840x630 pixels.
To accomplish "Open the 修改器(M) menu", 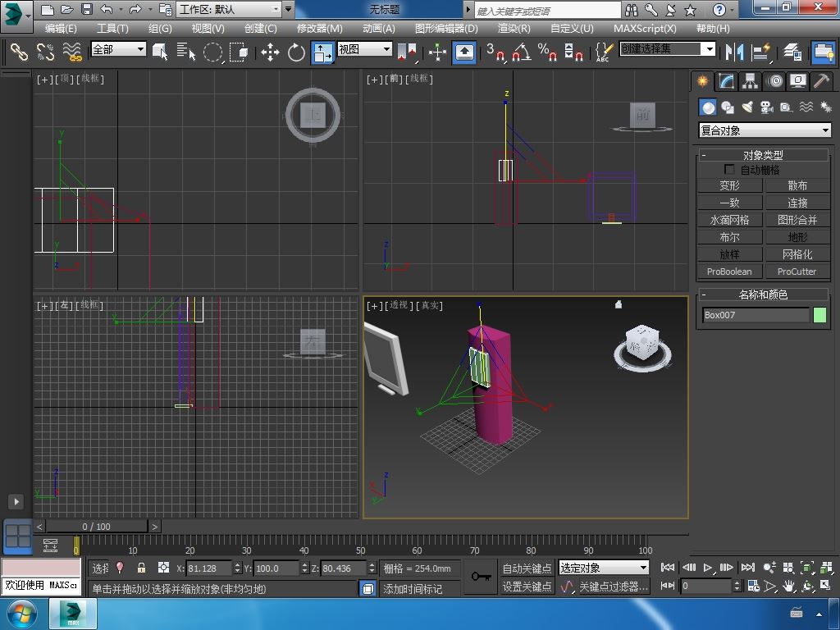I will point(319,28).
